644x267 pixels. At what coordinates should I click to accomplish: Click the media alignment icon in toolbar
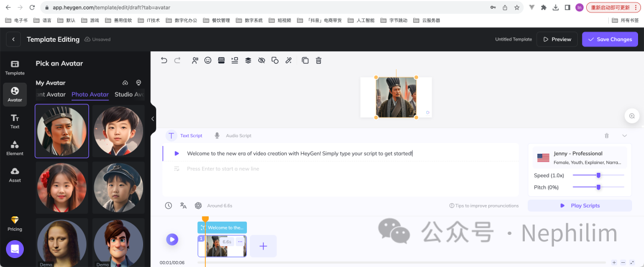point(234,60)
